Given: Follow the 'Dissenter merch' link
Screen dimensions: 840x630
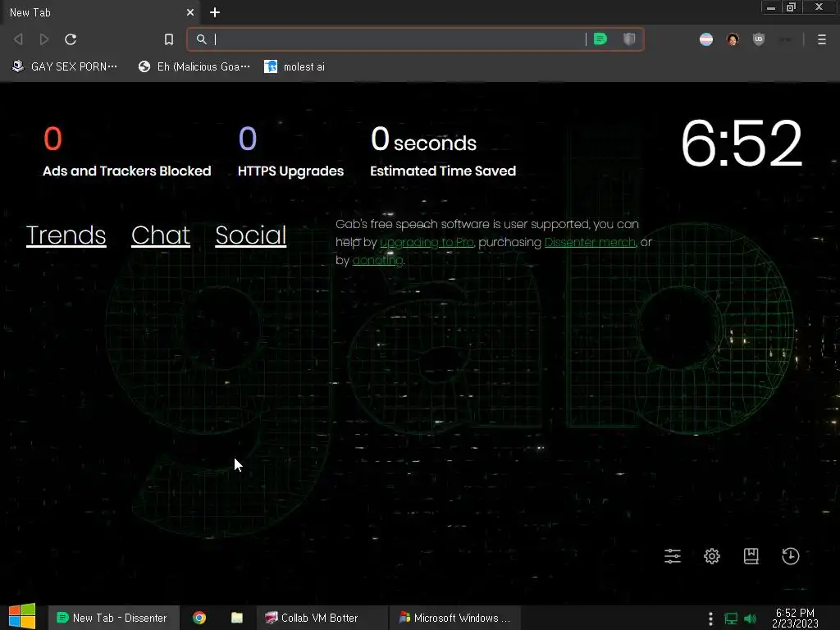Looking at the screenshot, I should tap(590, 242).
